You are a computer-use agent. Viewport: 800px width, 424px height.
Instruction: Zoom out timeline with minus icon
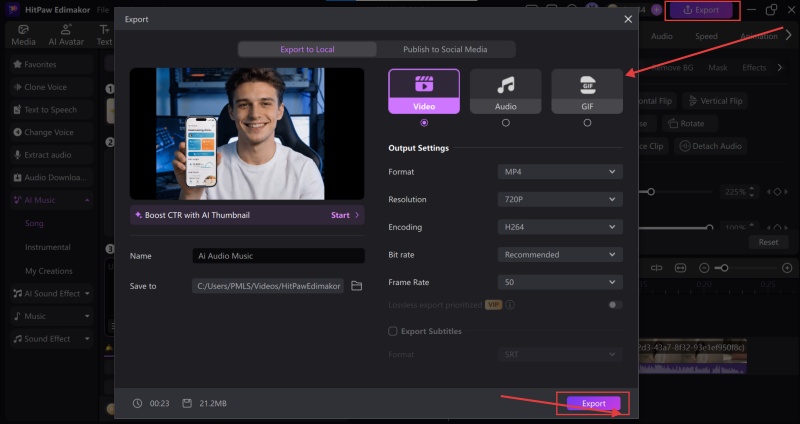[704, 268]
